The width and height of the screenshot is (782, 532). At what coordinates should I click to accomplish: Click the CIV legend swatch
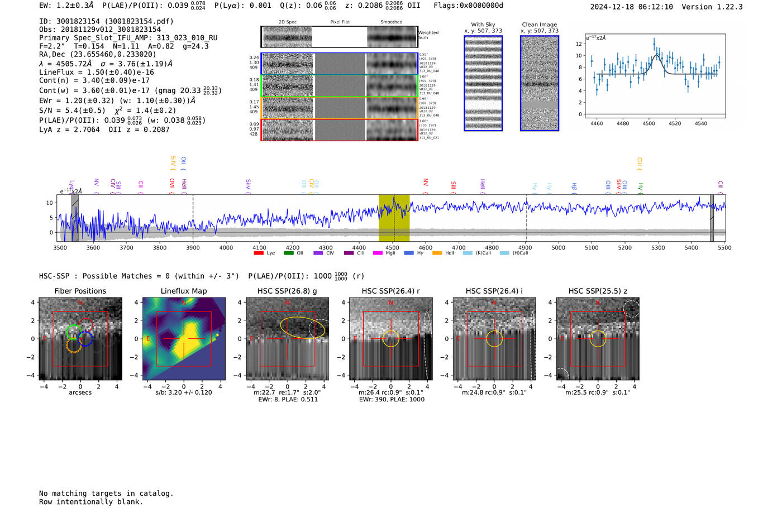pyautogui.click(x=318, y=253)
